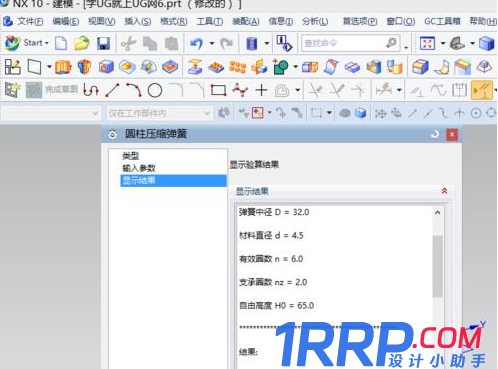Close the 圆柱压缩弹簧 dialog

click(452, 135)
